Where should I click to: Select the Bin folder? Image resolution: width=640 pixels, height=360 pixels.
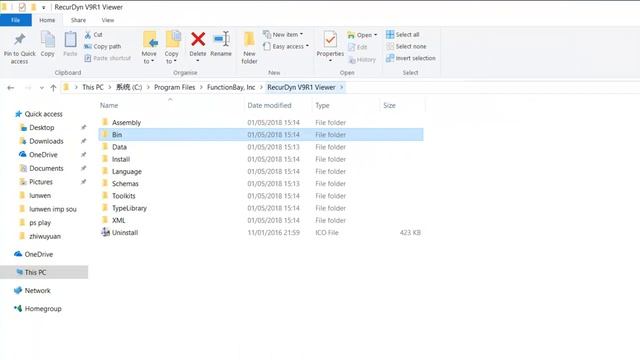(261, 135)
